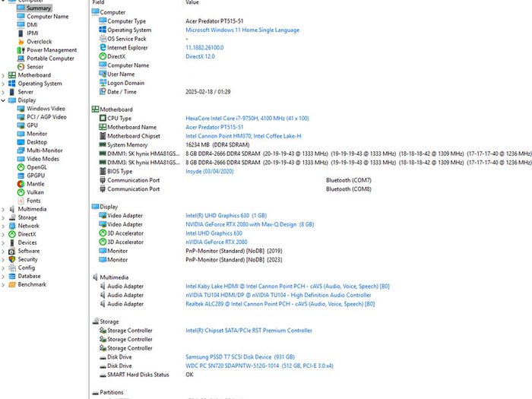The width and height of the screenshot is (532, 399).
Task: Expand the Multimedia tree node
Action: click(x=3, y=209)
